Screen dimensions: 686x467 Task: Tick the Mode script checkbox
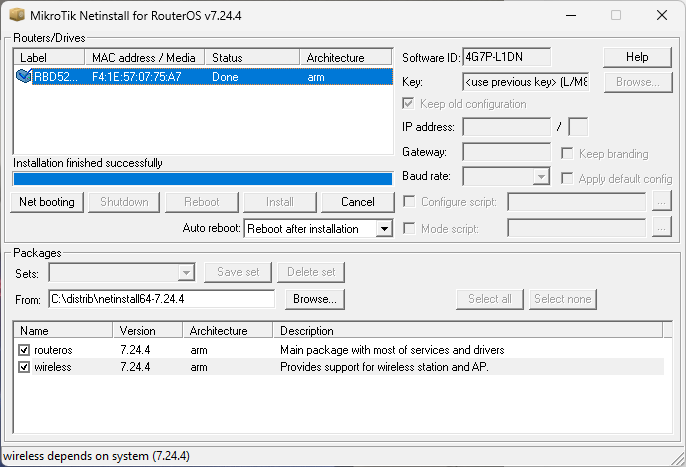tap(409, 228)
